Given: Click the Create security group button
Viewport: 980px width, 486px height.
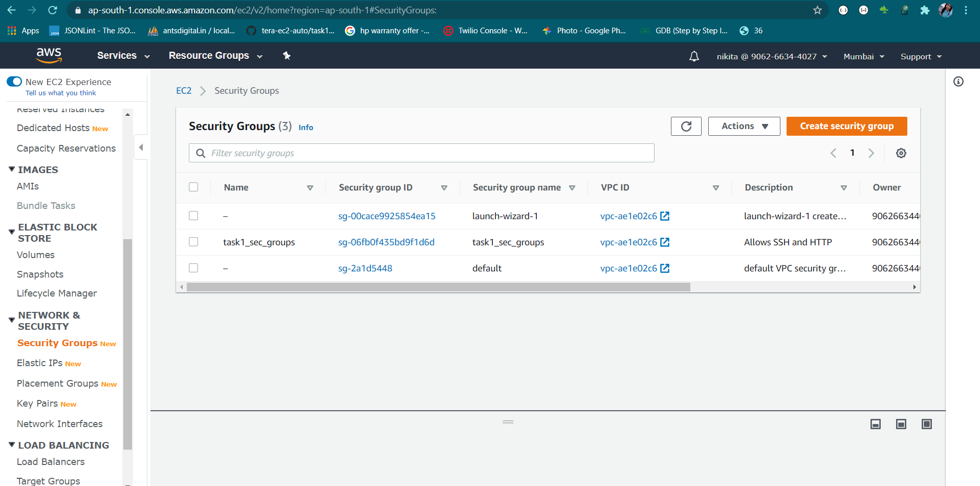Looking at the screenshot, I should (846, 126).
